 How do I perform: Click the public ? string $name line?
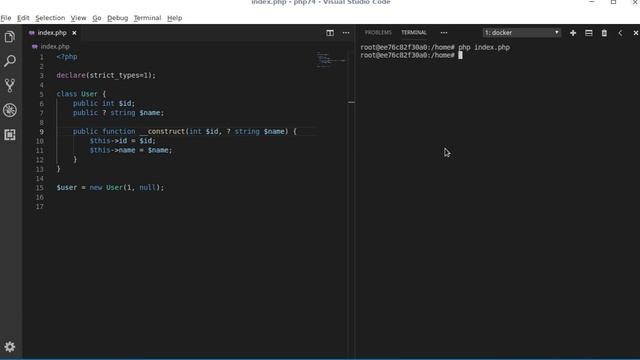pyautogui.click(x=118, y=113)
